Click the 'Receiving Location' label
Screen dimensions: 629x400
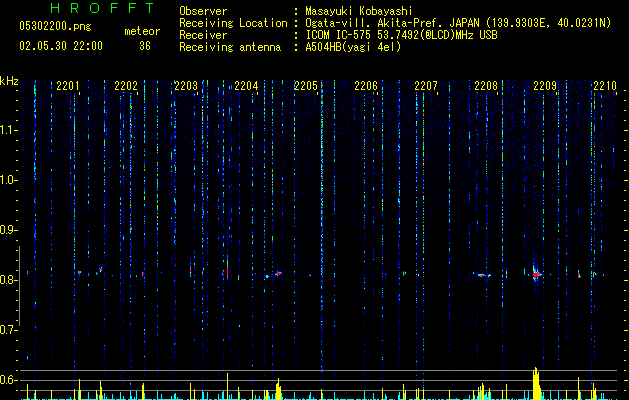tap(233, 24)
